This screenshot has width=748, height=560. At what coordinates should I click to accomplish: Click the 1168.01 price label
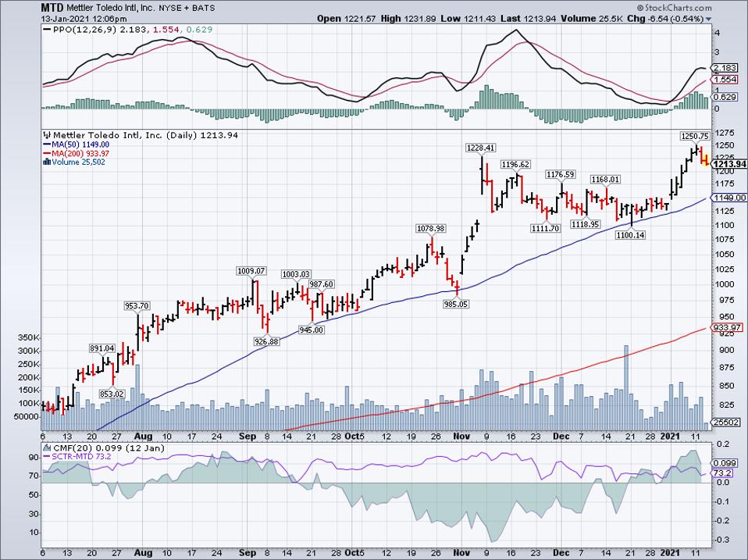coord(605,180)
